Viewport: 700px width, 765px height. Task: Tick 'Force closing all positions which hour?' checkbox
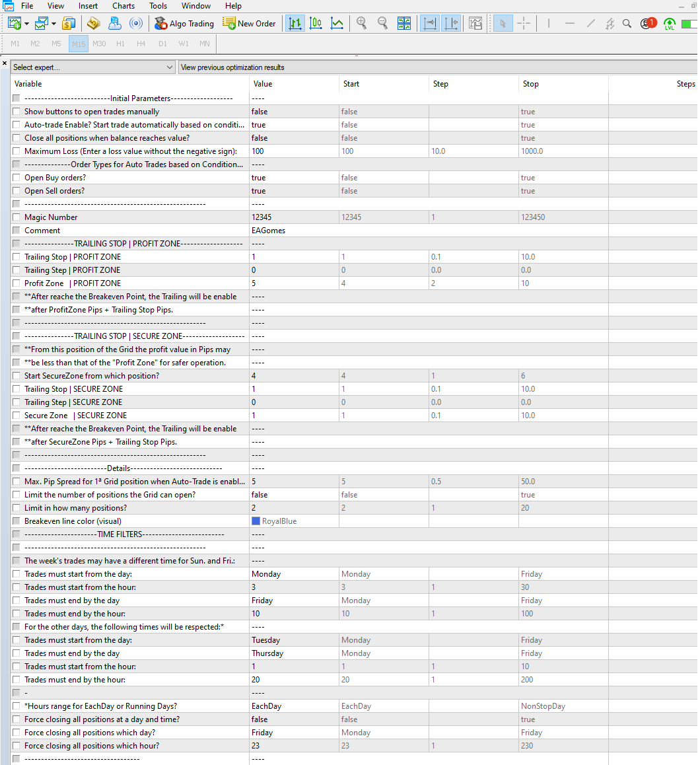point(17,745)
